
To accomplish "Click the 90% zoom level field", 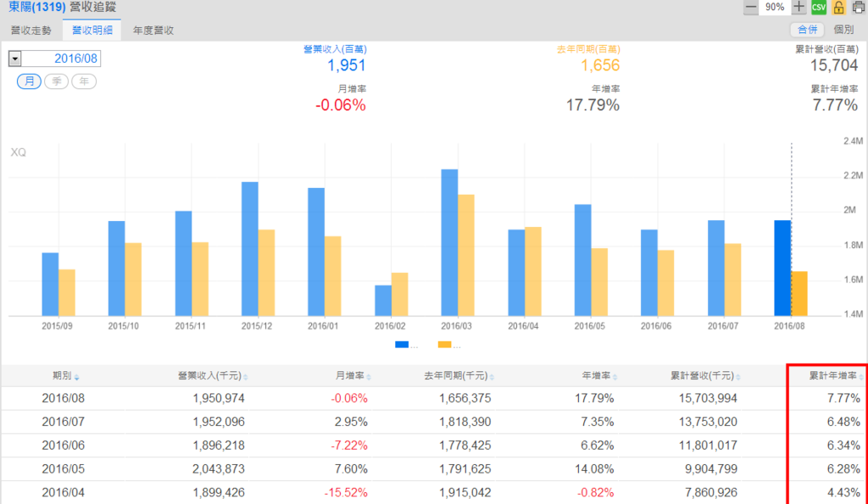I will coord(775,7).
